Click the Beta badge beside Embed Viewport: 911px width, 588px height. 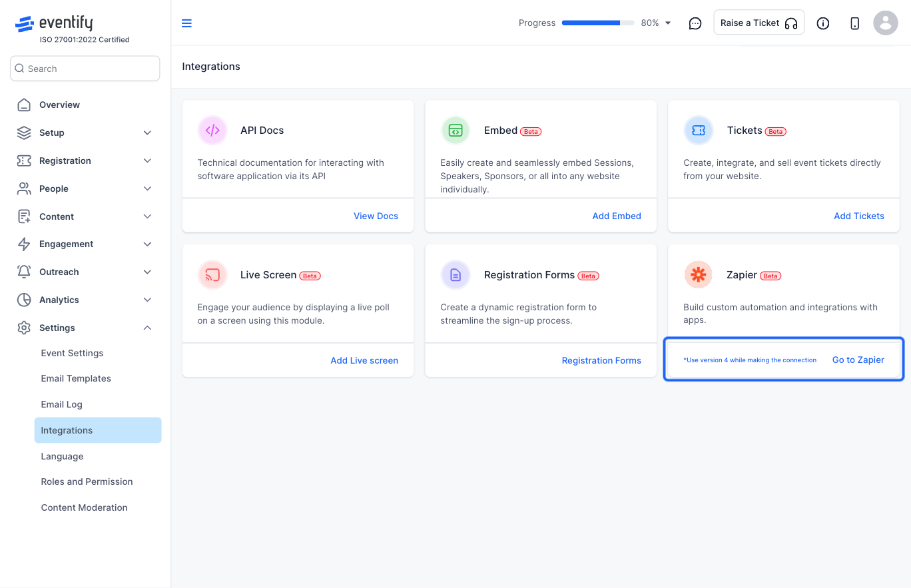[531, 131]
